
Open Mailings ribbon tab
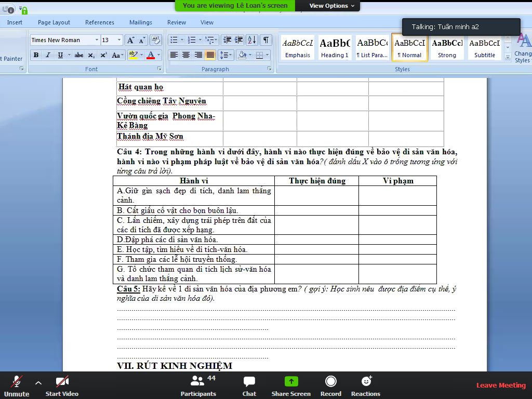141,22
